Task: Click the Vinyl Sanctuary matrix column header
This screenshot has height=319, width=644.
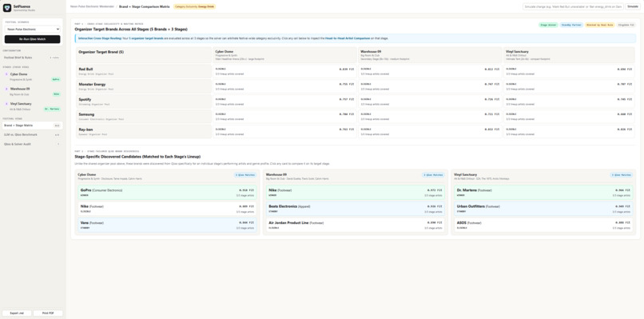Action: [x=569, y=55]
